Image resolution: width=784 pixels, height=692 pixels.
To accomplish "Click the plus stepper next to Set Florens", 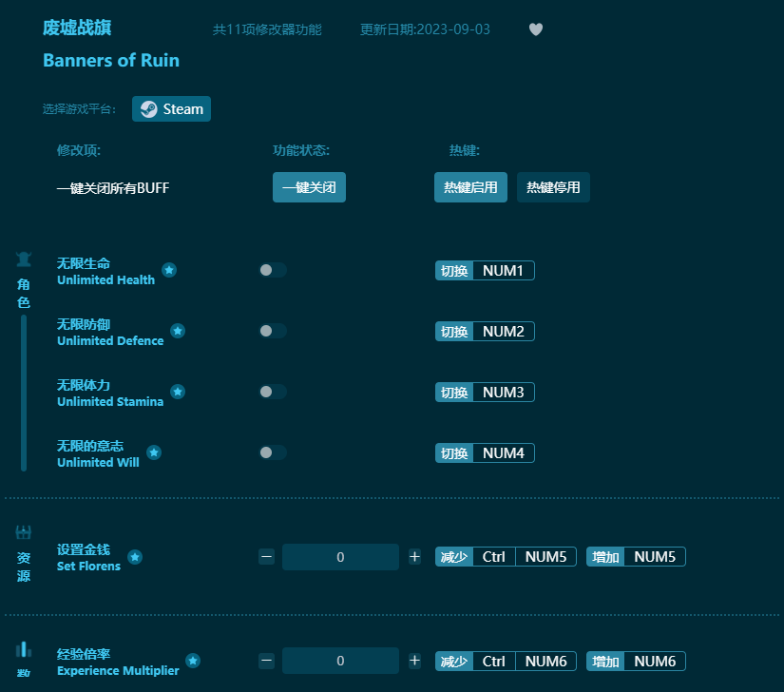I will (x=414, y=557).
